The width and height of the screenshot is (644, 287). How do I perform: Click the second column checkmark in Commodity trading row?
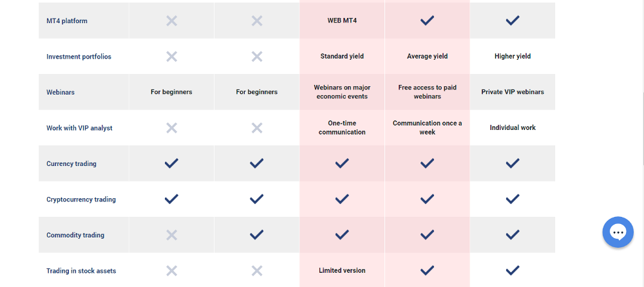tap(257, 235)
